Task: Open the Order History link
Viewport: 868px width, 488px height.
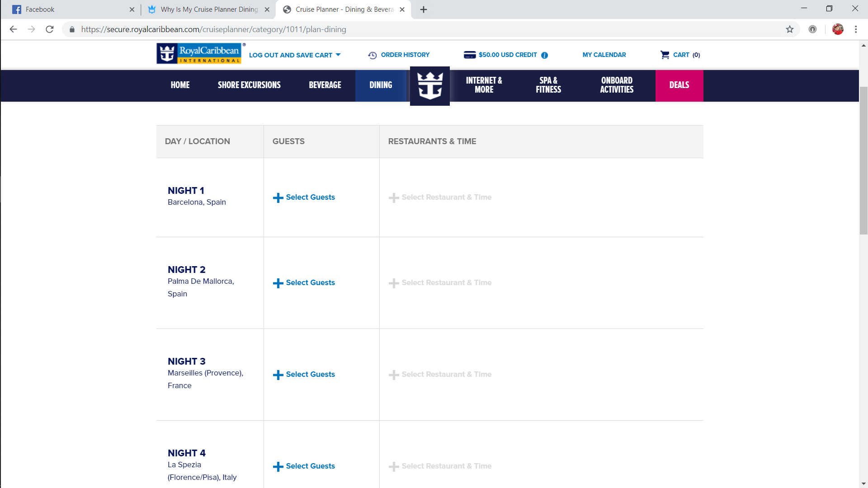Action: click(x=405, y=55)
